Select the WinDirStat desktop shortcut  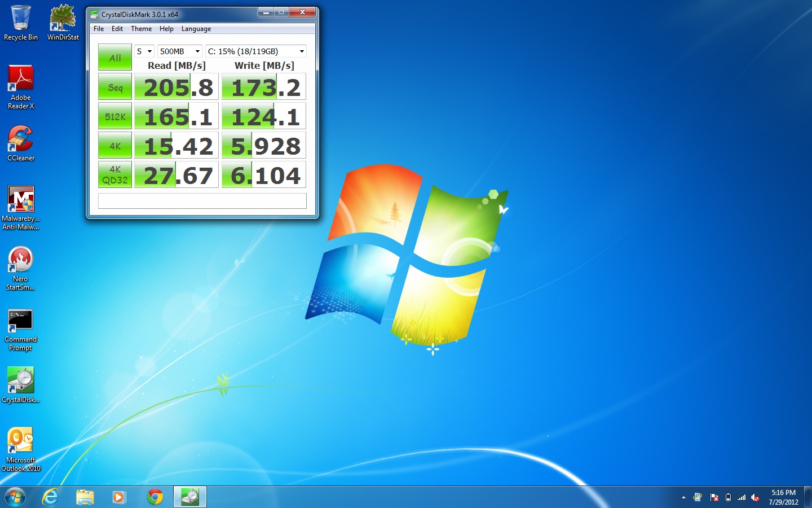coord(63,23)
